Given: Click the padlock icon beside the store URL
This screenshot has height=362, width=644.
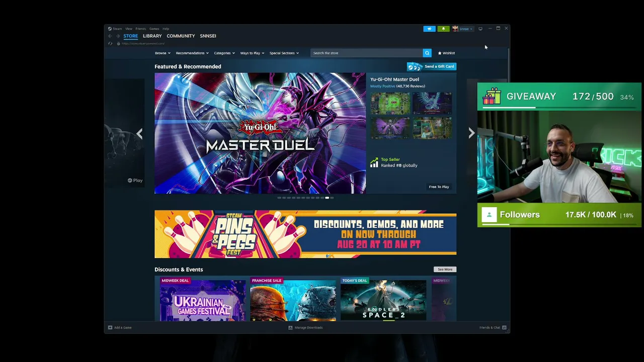Looking at the screenshot, I should pos(118,43).
